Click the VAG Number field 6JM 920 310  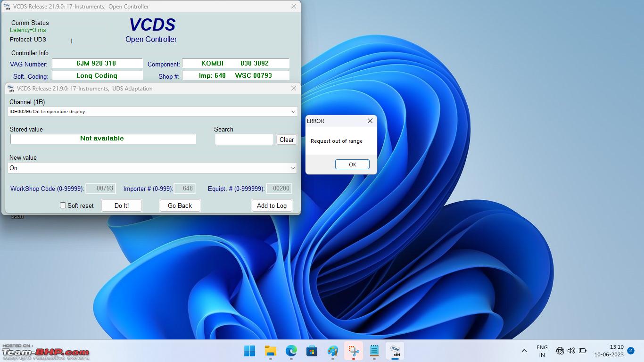97,63
